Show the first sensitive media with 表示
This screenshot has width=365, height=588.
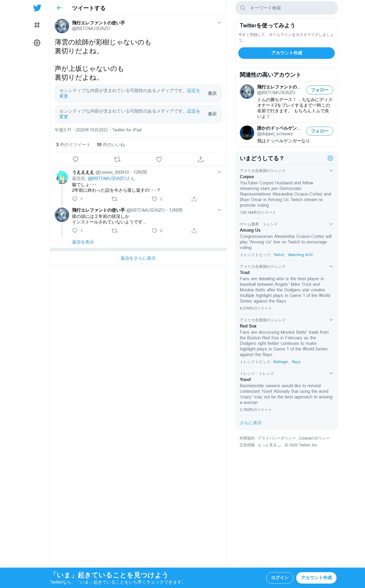click(x=212, y=93)
